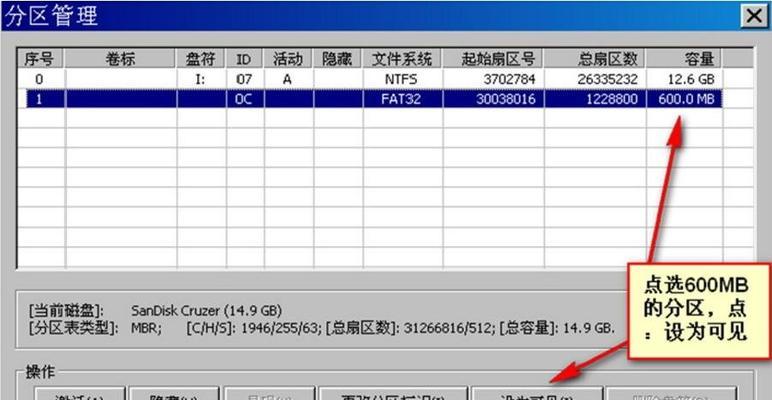Click the active flag A cell
Viewport: 772px width, 400px height.
point(287,79)
